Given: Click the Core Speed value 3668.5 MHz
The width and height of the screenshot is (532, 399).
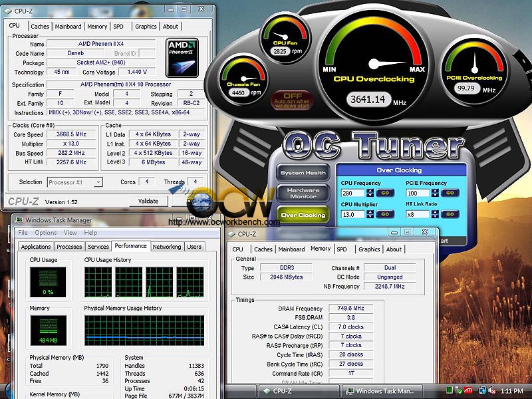Looking at the screenshot, I should point(71,134).
